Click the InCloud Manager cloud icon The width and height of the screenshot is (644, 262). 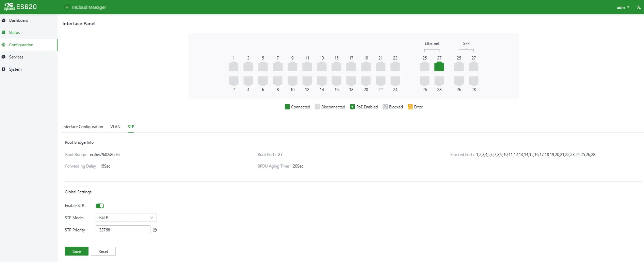coord(67,7)
